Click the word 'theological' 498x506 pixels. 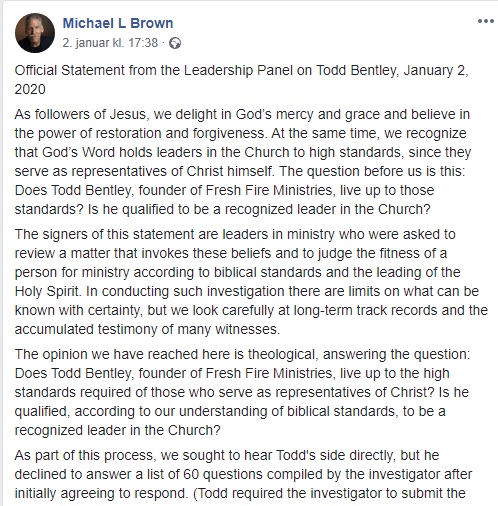281,354
